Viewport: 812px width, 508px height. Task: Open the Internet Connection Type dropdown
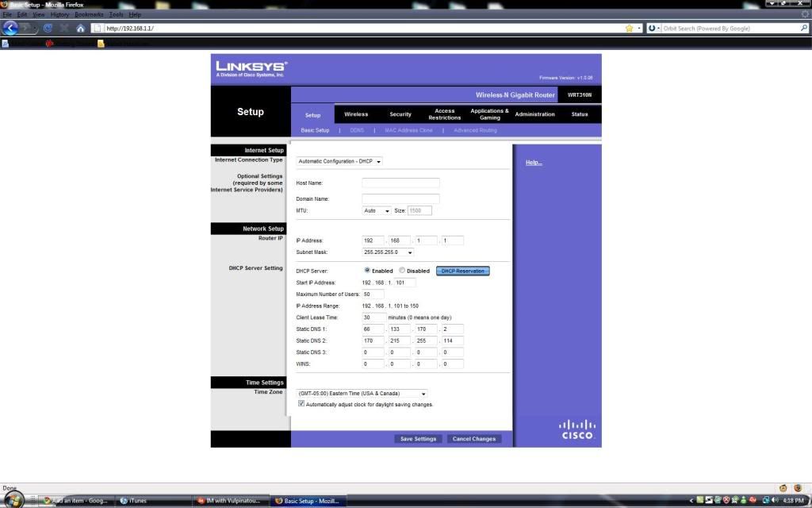tap(339, 161)
